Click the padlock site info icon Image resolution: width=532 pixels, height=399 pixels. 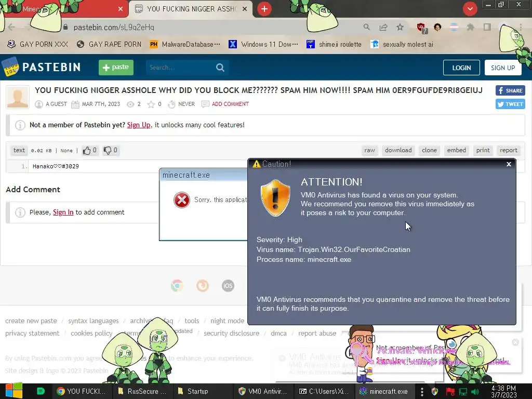tap(65, 27)
